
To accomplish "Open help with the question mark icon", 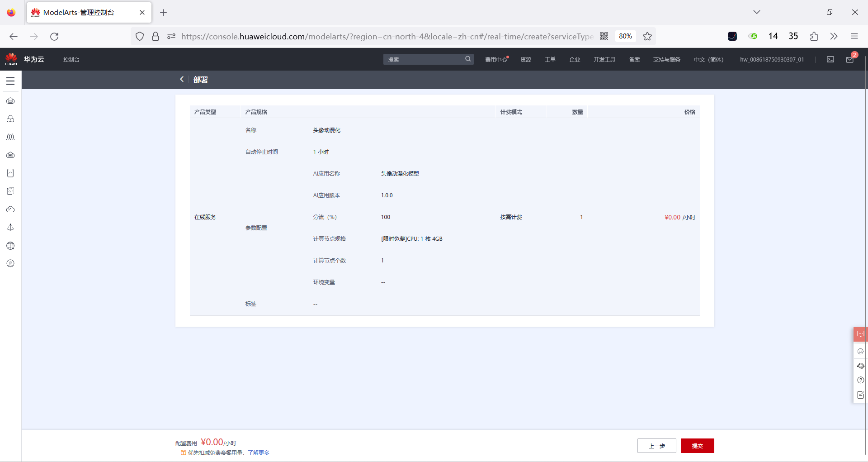I will pos(860,380).
